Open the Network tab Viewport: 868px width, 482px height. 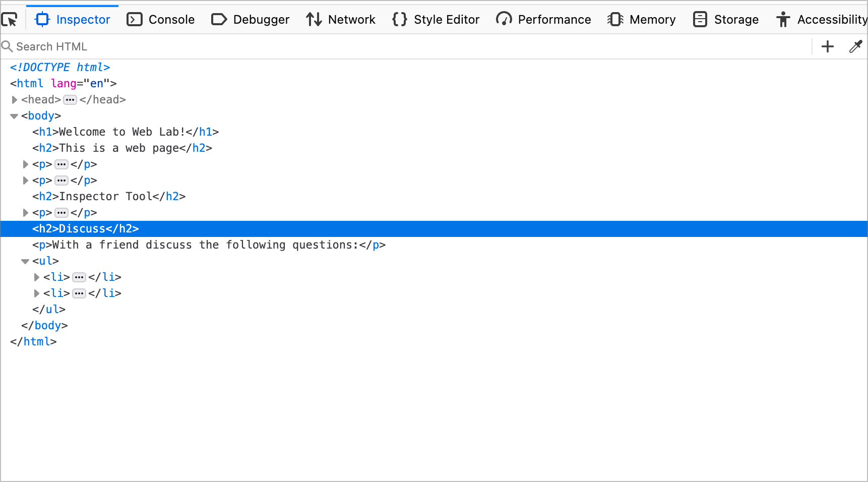[x=341, y=20]
